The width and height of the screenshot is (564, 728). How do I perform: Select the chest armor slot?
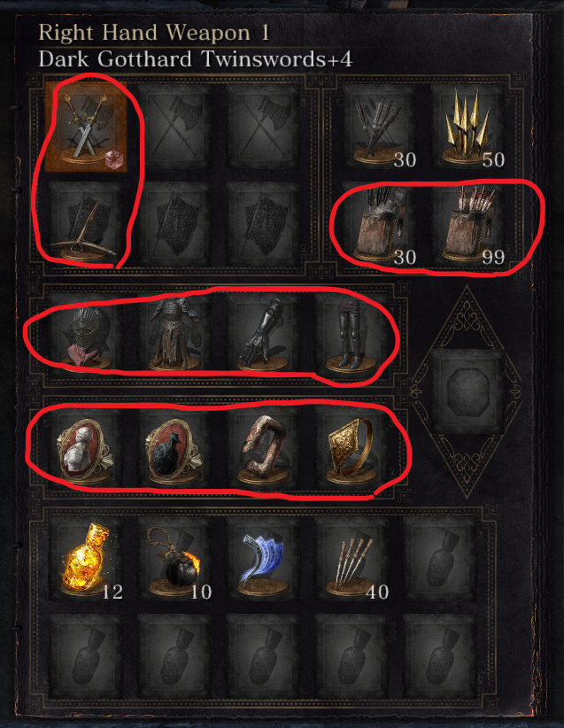tap(174, 333)
